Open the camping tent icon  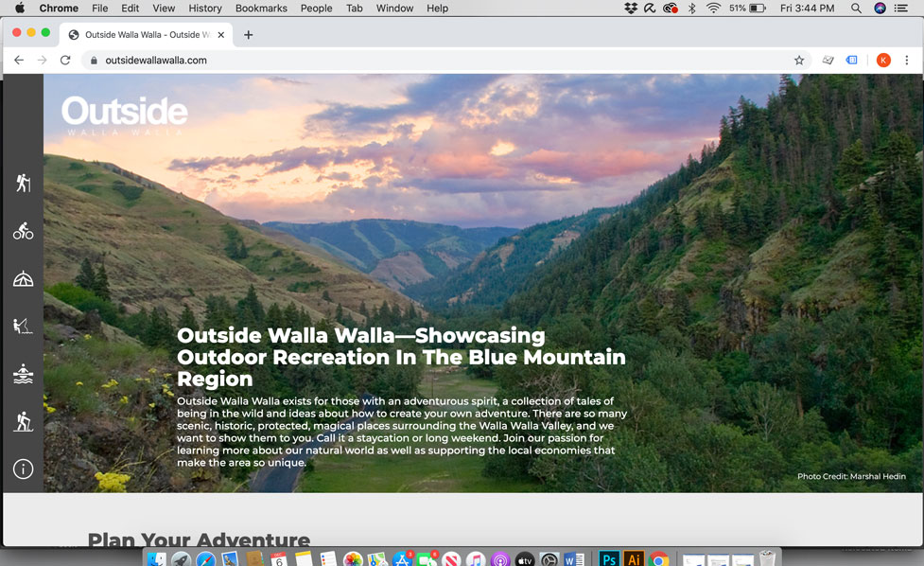[23, 278]
